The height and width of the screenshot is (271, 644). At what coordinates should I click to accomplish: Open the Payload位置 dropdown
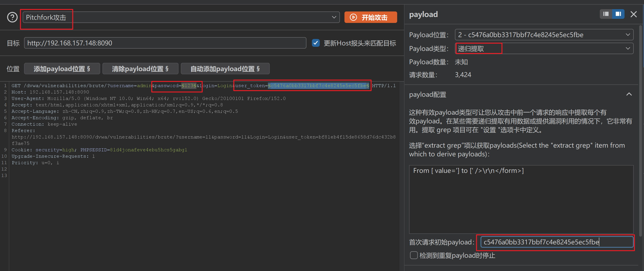coord(544,35)
